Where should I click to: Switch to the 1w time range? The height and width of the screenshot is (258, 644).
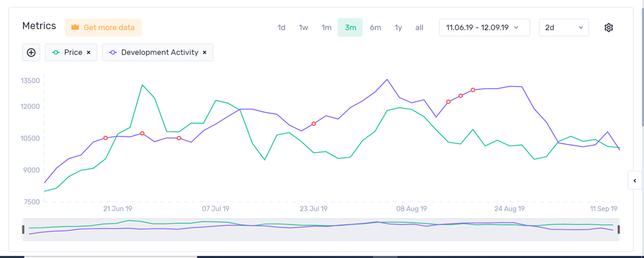303,27
